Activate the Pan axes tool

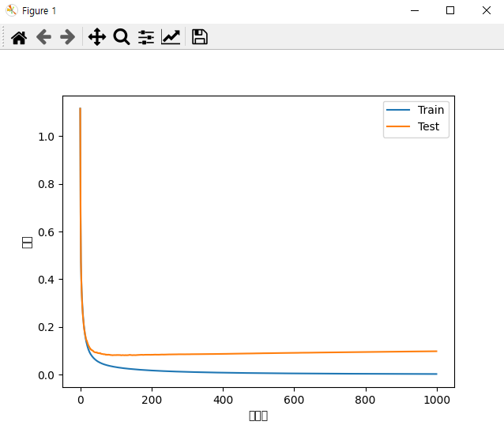click(x=97, y=37)
